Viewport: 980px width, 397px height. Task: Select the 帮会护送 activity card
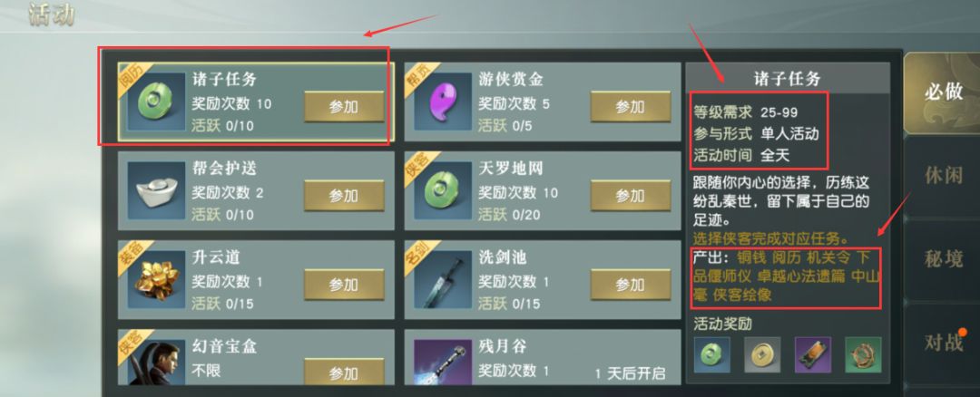[x=256, y=191]
